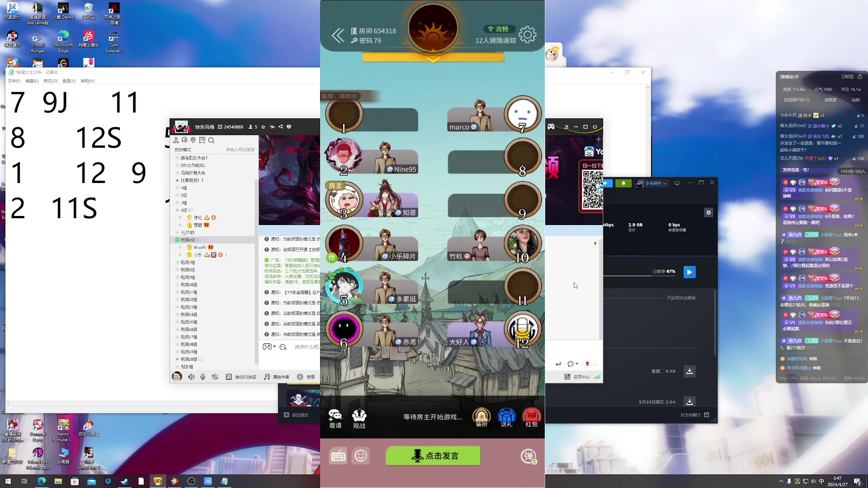Toggle the 弹 danmaku switch
The height and width of the screenshot is (488, 868).
tap(528, 456)
